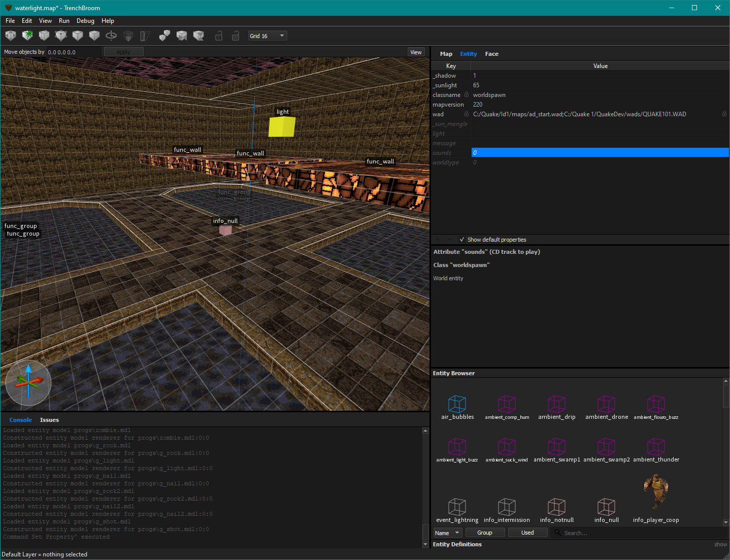Toggle the texture lock padlock in toolbar
This screenshot has height=560, width=730.
click(x=219, y=36)
